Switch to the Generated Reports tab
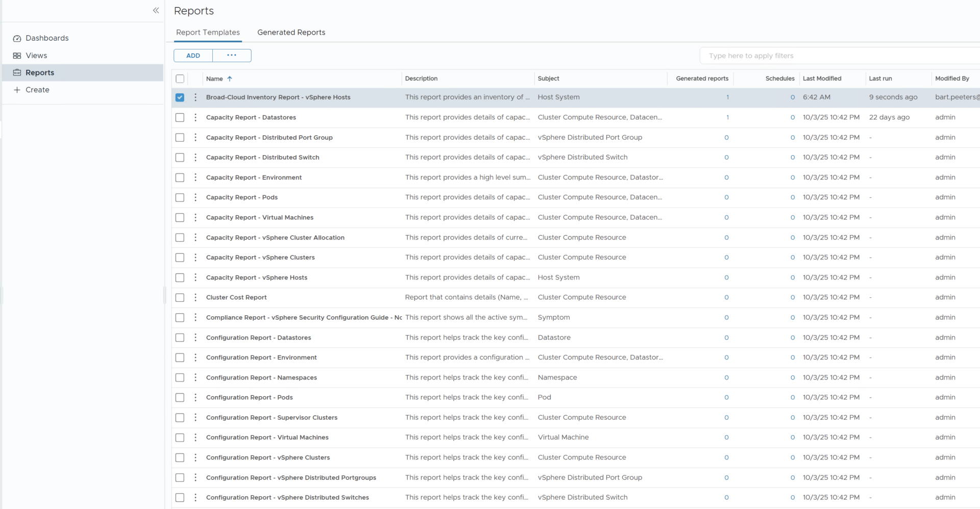The width and height of the screenshot is (980, 509). pos(291,32)
